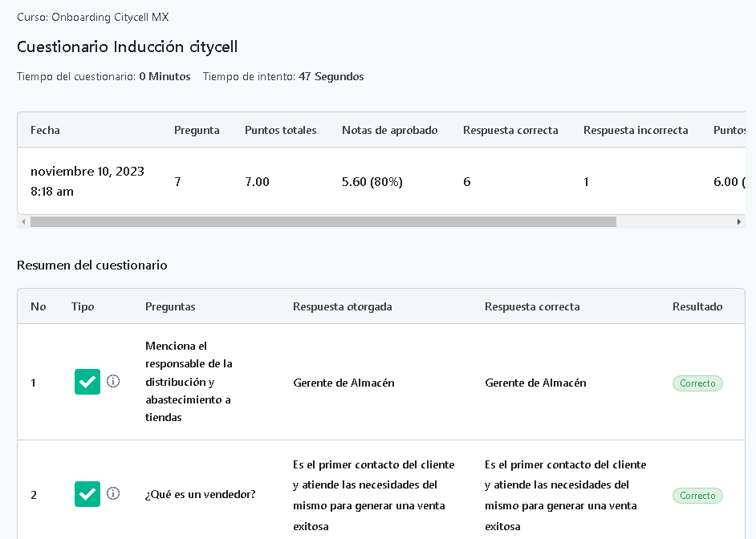Click the Tipo column header in summary
Image resolution: width=756 pixels, height=539 pixels.
(83, 306)
